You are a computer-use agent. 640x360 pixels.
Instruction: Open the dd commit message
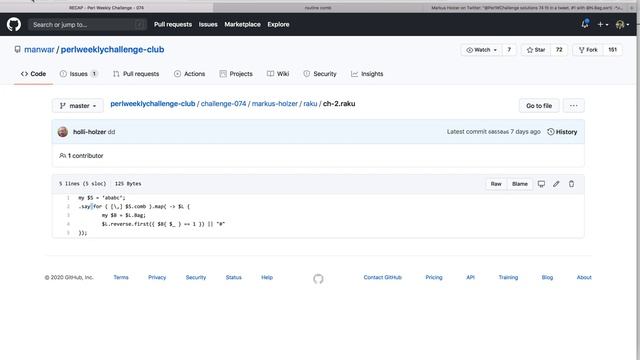(111, 132)
